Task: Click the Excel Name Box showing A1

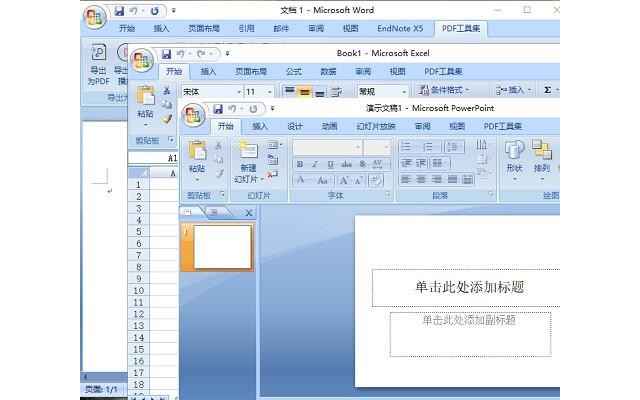Action: coord(153,158)
